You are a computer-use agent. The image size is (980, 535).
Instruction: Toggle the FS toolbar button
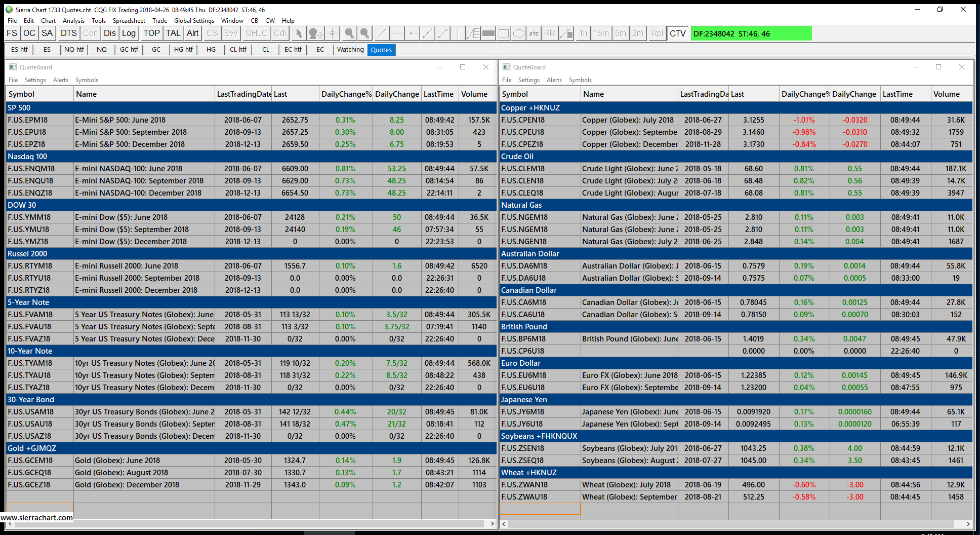coord(12,33)
